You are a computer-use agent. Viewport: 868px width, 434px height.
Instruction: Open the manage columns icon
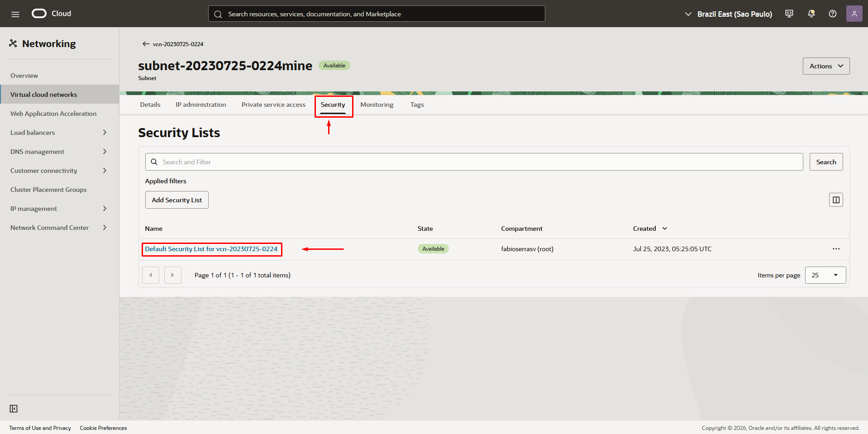coord(836,200)
